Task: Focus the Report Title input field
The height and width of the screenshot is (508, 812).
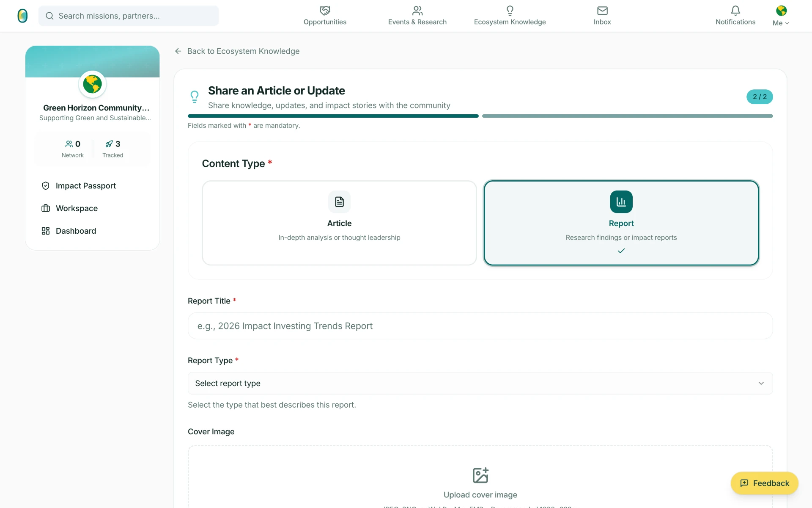Action: coord(480,326)
